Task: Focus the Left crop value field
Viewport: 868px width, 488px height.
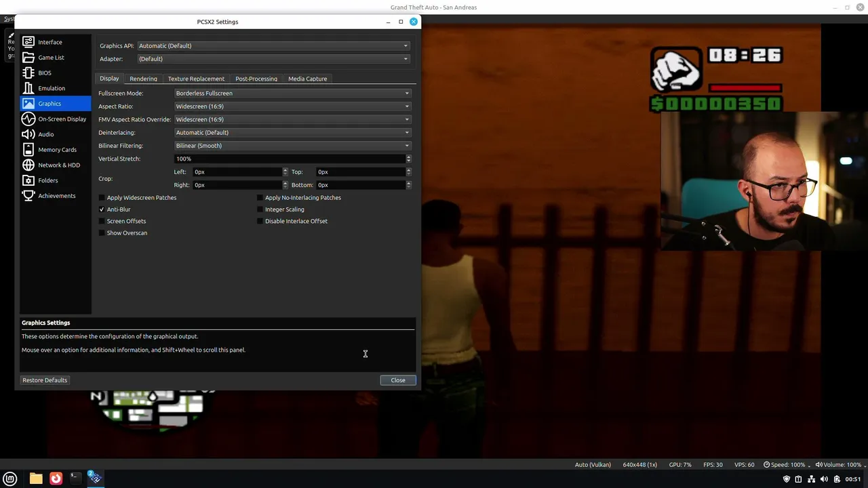Action: click(x=237, y=172)
